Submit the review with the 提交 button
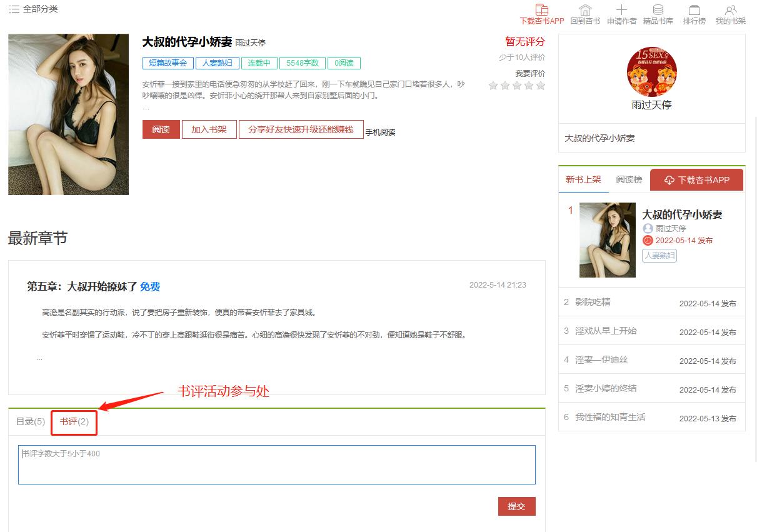Viewport: 757px width, 532px height. [x=516, y=506]
